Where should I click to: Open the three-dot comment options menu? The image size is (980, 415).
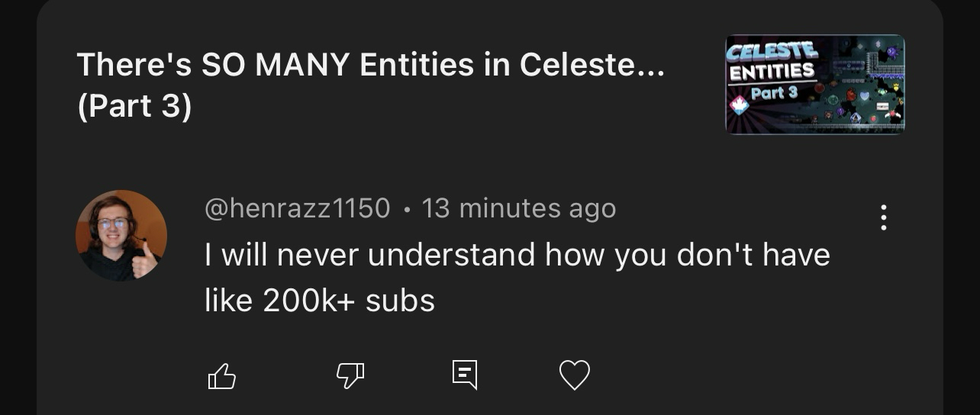point(883,217)
